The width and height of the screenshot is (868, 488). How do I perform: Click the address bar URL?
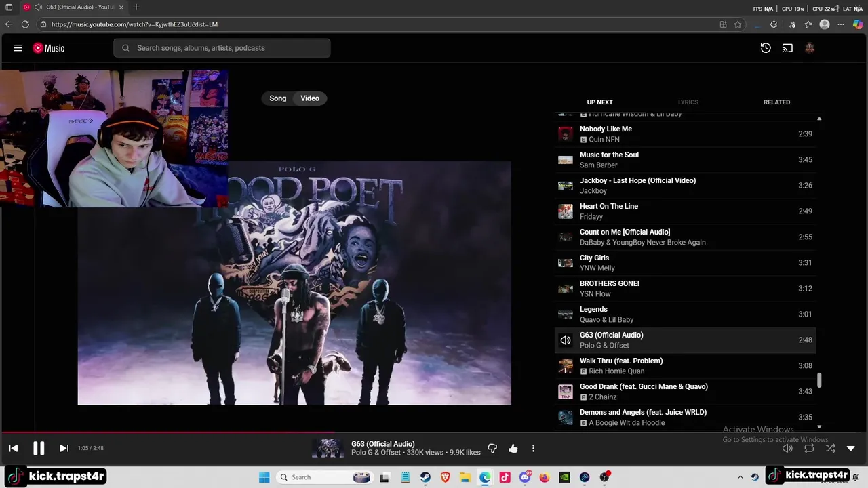click(134, 24)
